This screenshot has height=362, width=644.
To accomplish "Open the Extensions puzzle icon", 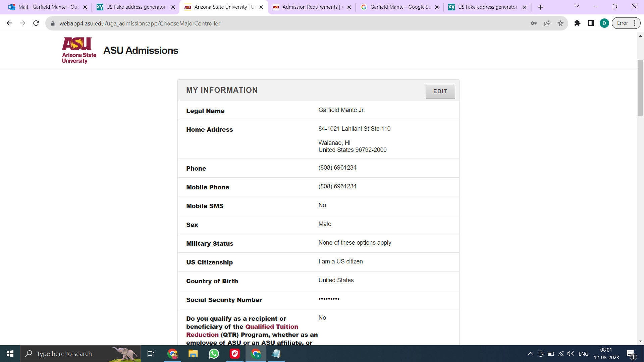I will (577, 23).
